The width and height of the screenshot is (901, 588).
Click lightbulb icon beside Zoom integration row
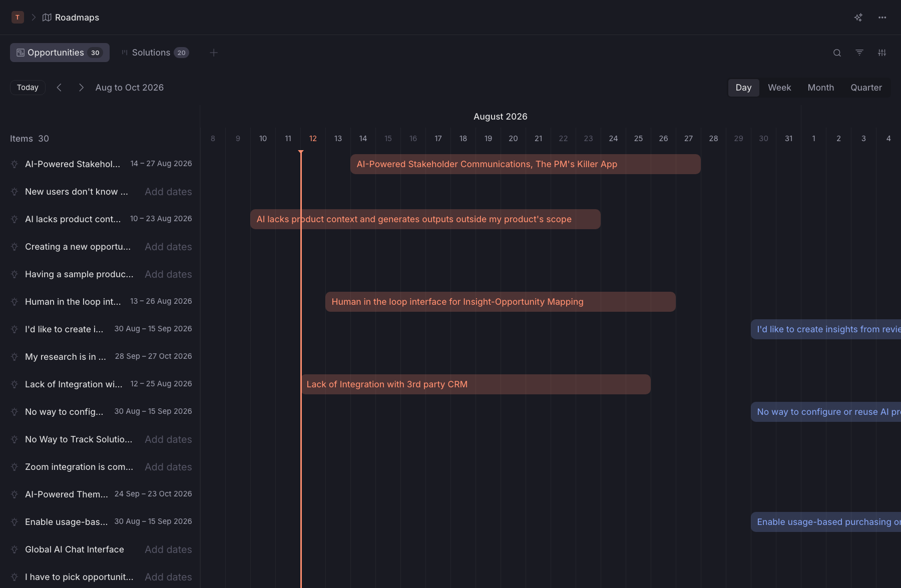[15, 467]
